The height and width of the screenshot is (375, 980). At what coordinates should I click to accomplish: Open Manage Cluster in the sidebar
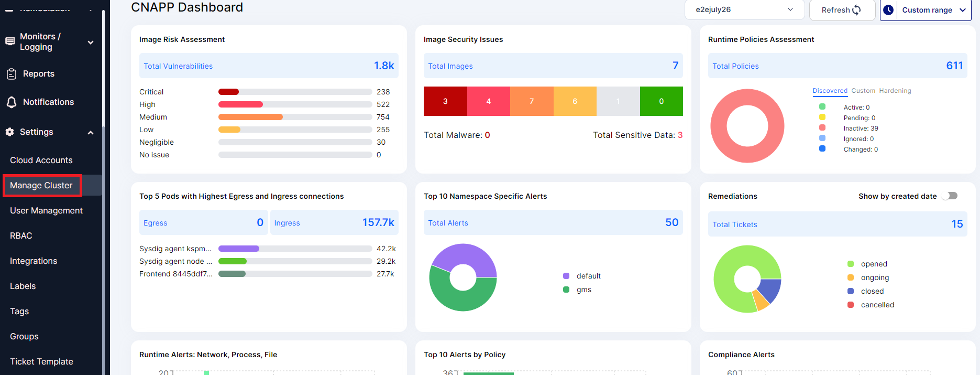(x=41, y=186)
